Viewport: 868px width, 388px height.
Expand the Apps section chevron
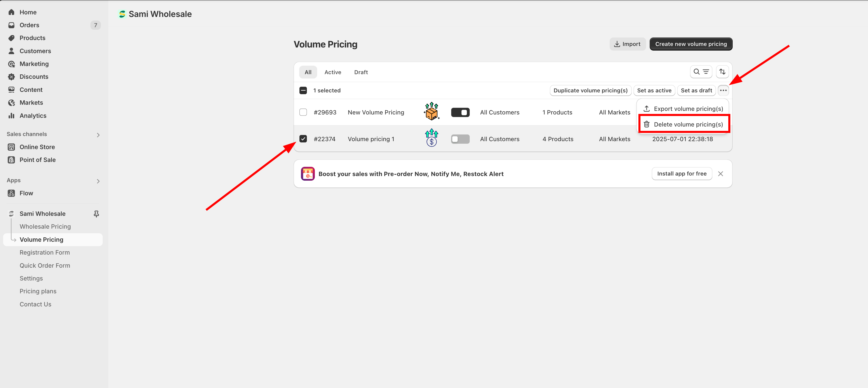(x=98, y=181)
